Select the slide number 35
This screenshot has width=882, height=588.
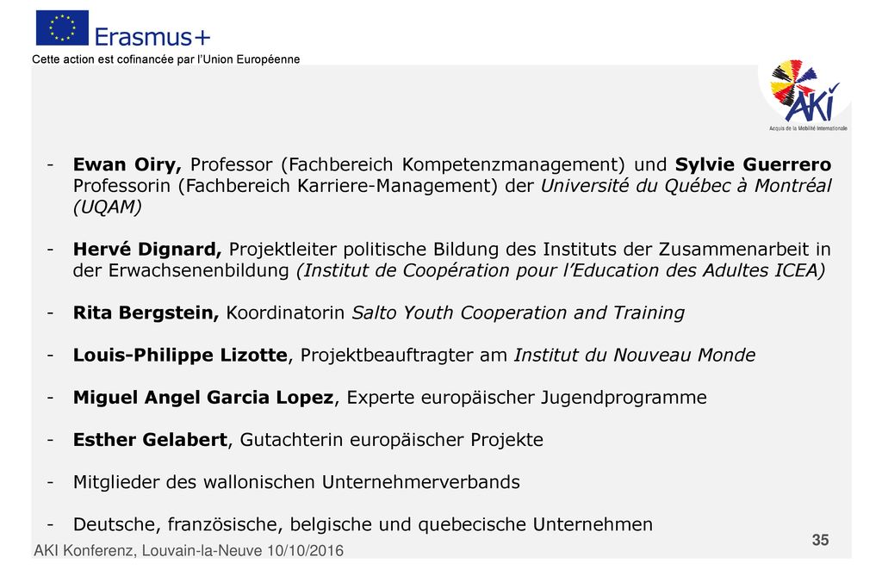coord(820,540)
